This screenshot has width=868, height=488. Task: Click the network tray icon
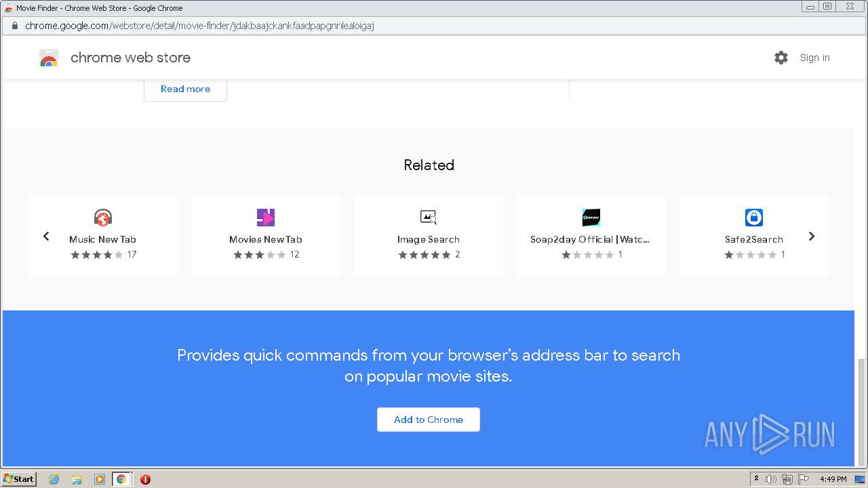click(787, 479)
